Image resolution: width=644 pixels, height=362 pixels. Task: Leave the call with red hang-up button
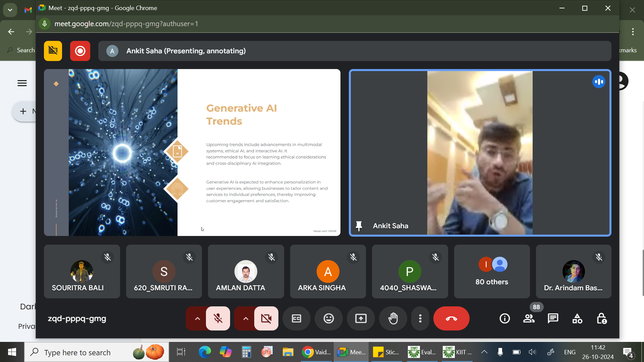click(451, 318)
